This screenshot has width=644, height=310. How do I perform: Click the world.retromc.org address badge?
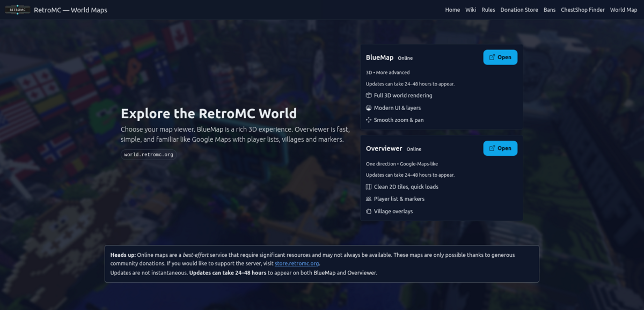point(148,154)
